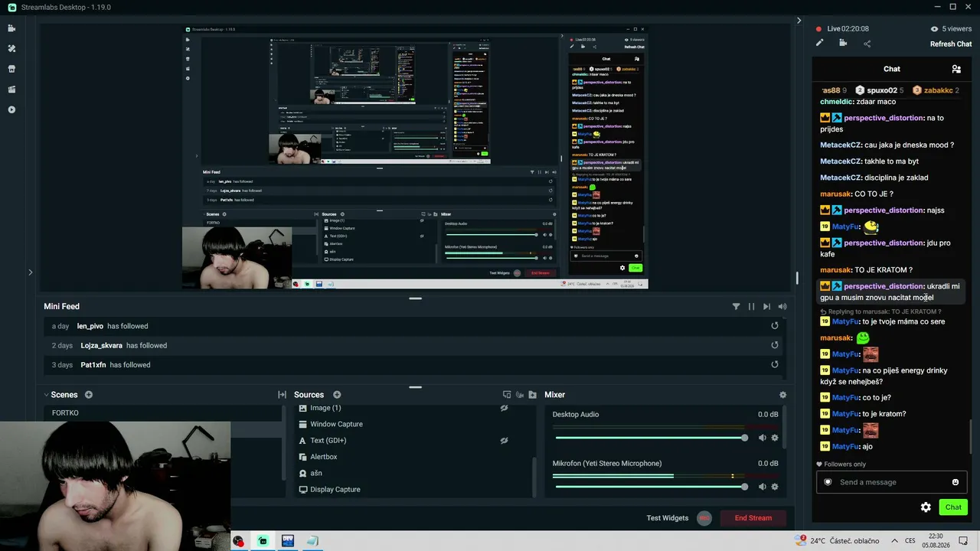Click the add folder icon in Sources
The image size is (980, 551).
click(532, 395)
